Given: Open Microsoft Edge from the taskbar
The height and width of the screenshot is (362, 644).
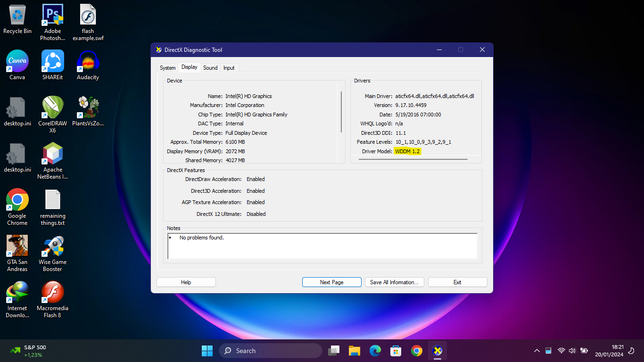Looking at the screenshot, I should point(375,351).
